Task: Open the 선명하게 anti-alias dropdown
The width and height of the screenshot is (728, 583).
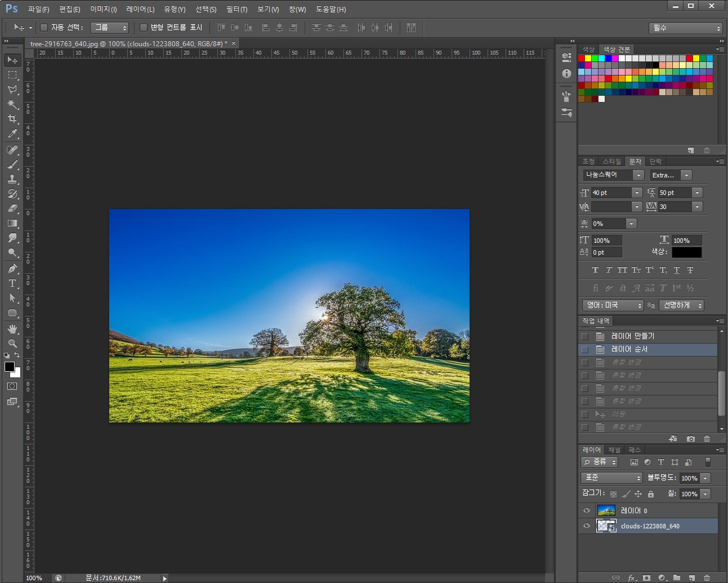Action: point(683,305)
